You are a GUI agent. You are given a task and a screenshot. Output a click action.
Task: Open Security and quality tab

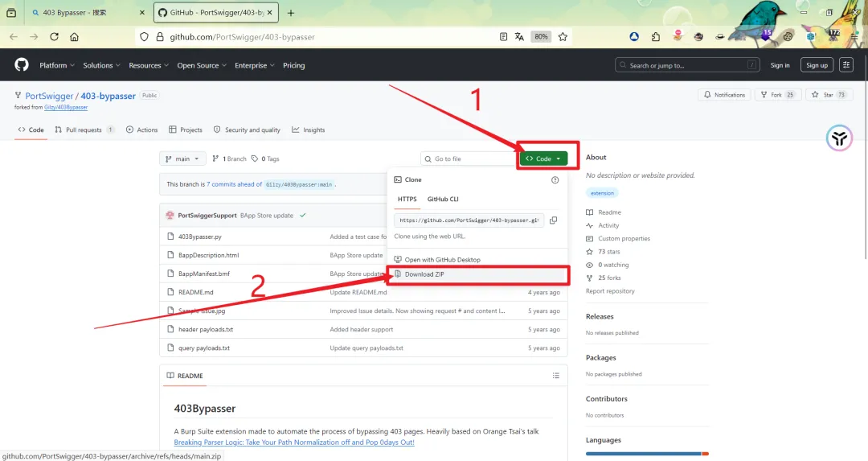(247, 130)
